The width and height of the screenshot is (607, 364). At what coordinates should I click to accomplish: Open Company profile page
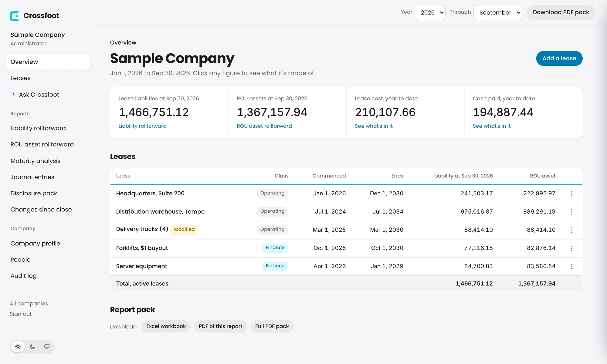coord(35,243)
